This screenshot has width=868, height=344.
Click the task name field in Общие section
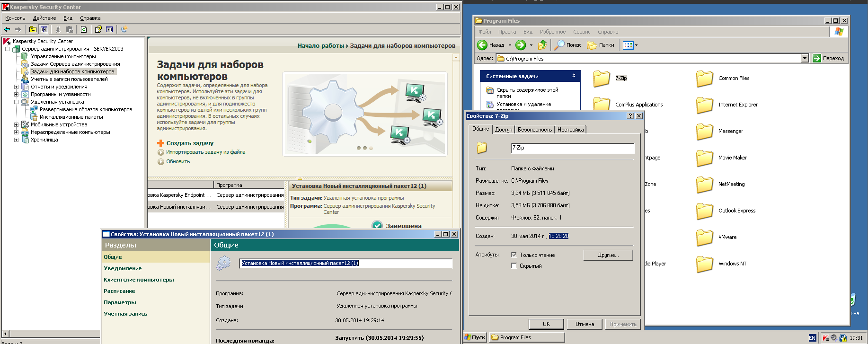[x=346, y=264]
